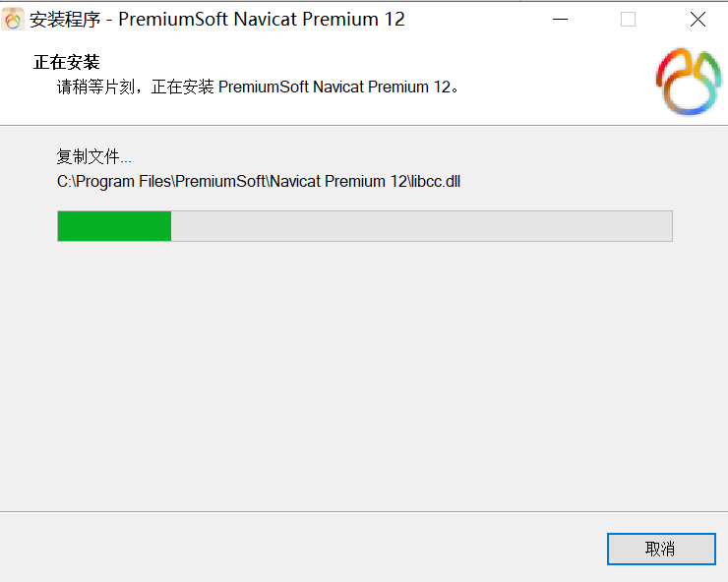Screen dimensions: 728x582
Task: Click the separator line above the 取消 button
Action: [x=364, y=512]
